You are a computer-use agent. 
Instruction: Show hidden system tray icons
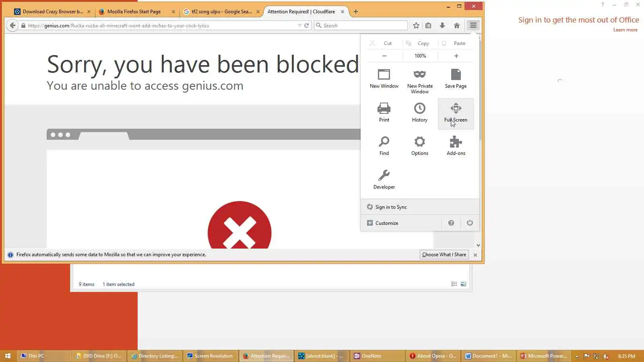click(x=577, y=356)
